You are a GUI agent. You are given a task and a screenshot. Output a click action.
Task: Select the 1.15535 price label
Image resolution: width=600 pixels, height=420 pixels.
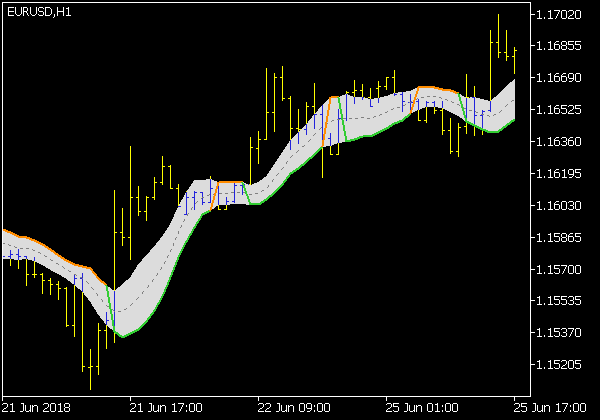coord(558,301)
